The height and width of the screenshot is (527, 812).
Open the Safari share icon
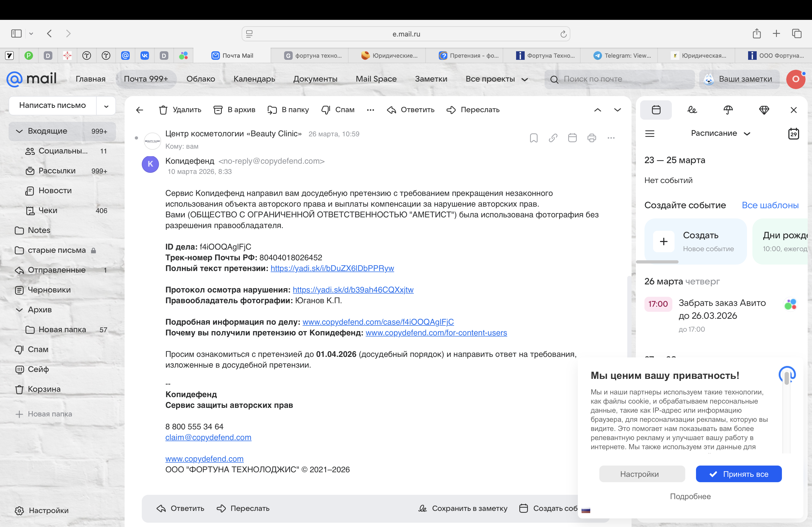pos(757,33)
